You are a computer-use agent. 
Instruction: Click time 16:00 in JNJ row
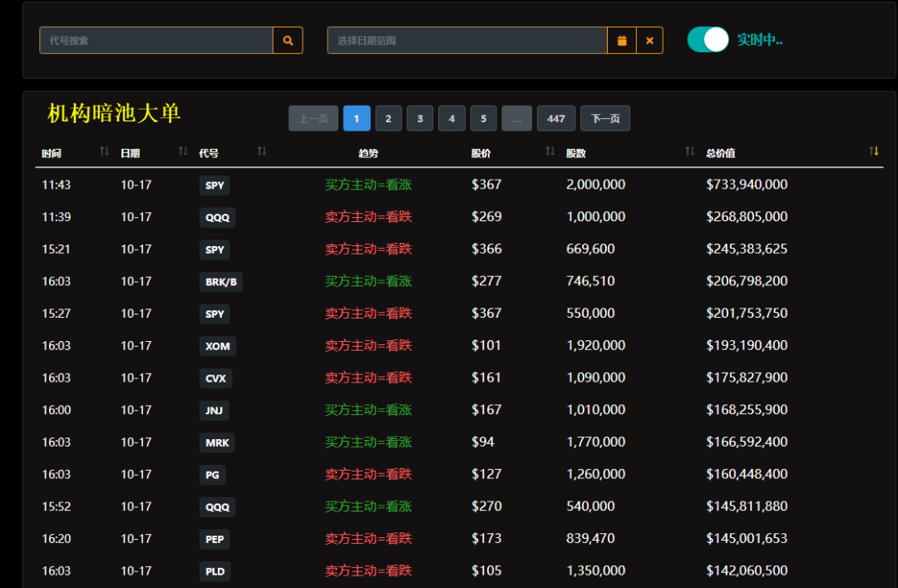tap(57, 410)
